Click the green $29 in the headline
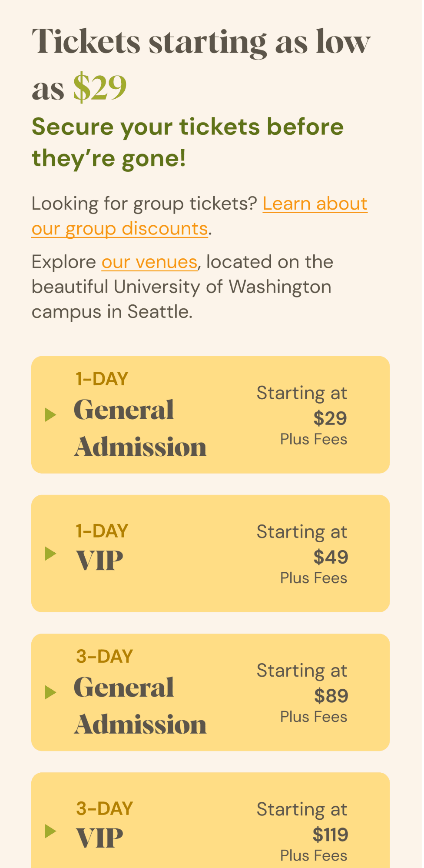This screenshot has height=868, width=424. pyautogui.click(x=100, y=88)
